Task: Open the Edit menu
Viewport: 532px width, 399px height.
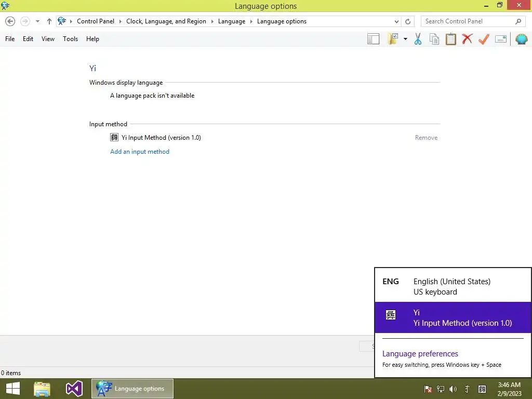Action: pyautogui.click(x=28, y=39)
